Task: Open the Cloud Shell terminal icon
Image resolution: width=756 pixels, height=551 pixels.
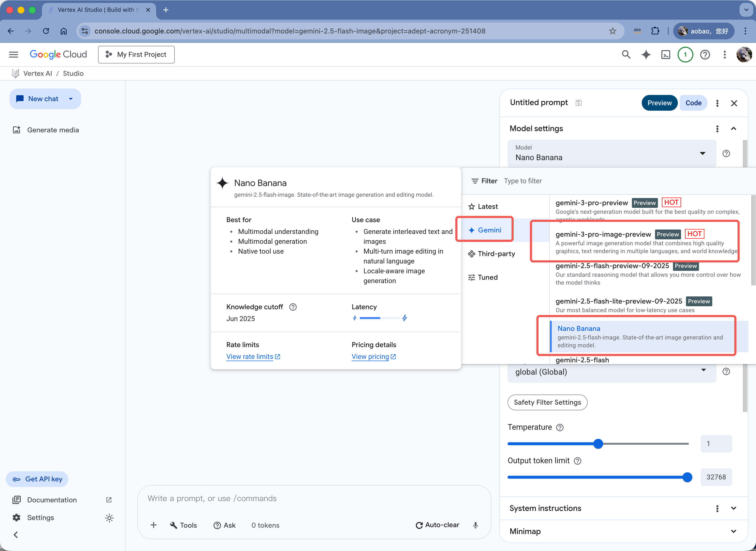Action: (x=665, y=55)
